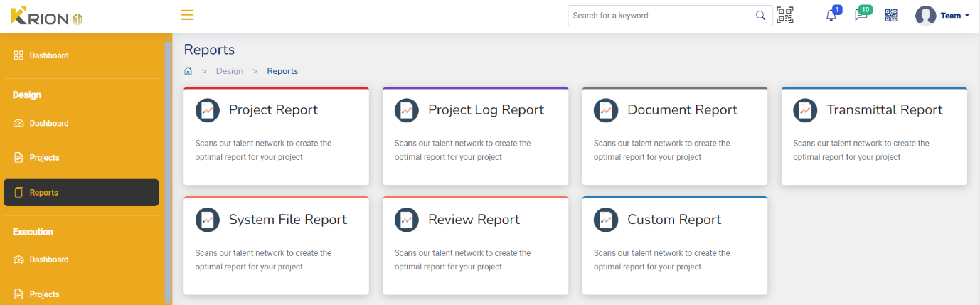Click the home icon in breadcrumb
Screen dimensions: 980x305
pos(188,71)
